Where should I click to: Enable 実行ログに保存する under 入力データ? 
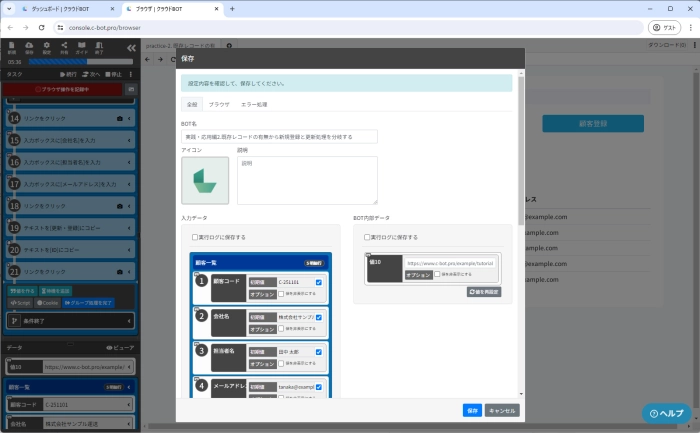click(195, 237)
